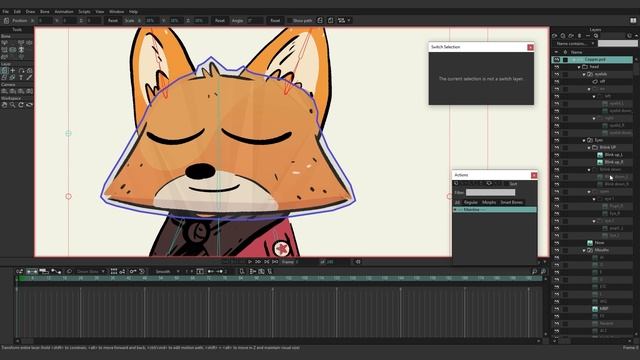Screen dimensions: 640x360
Task: Select the Mainline action row
Action: (x=494, y=210)
